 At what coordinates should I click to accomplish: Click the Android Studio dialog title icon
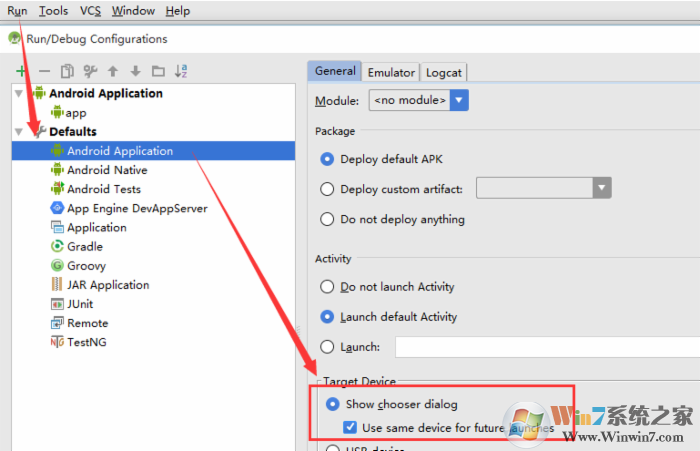[x=14, y=38]
